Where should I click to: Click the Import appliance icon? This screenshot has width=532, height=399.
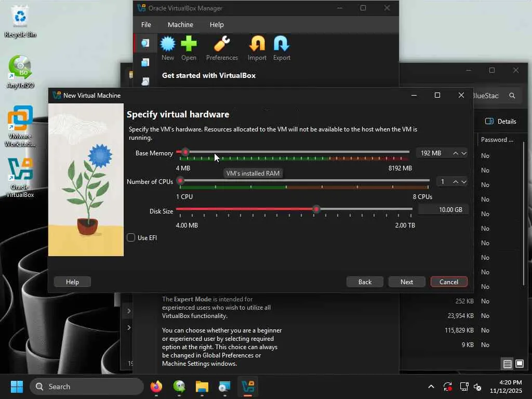[257, 48]
